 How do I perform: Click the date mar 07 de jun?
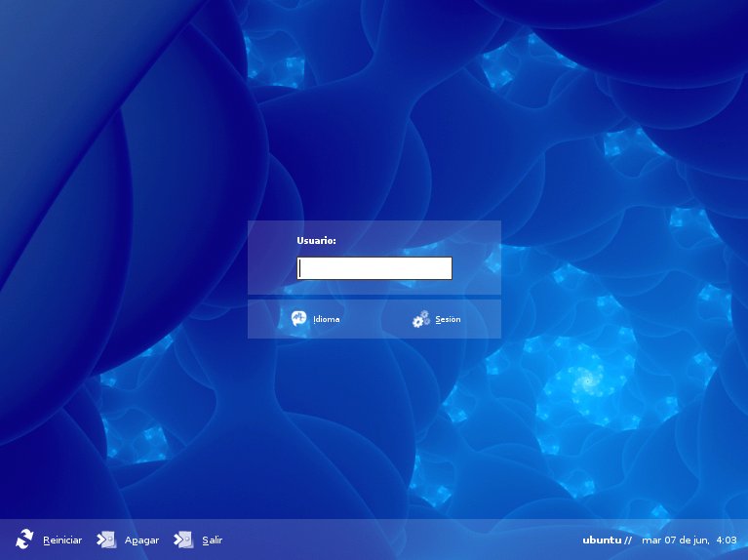676,540
